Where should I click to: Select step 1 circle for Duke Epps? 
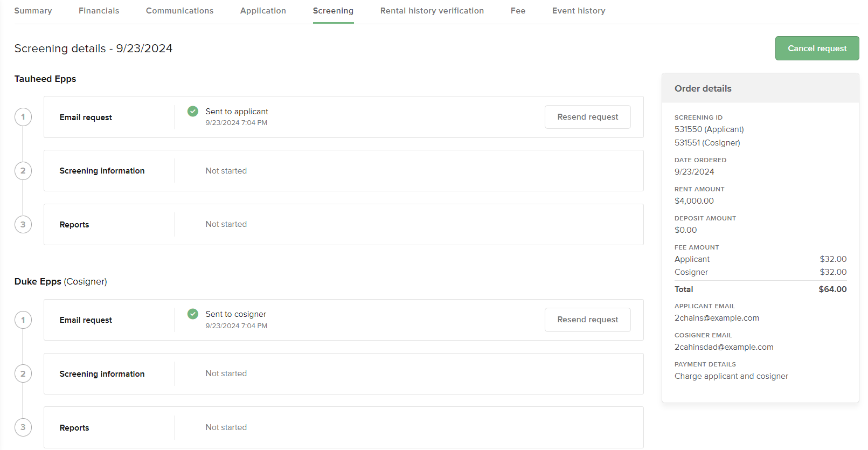[x=23, y=320]
